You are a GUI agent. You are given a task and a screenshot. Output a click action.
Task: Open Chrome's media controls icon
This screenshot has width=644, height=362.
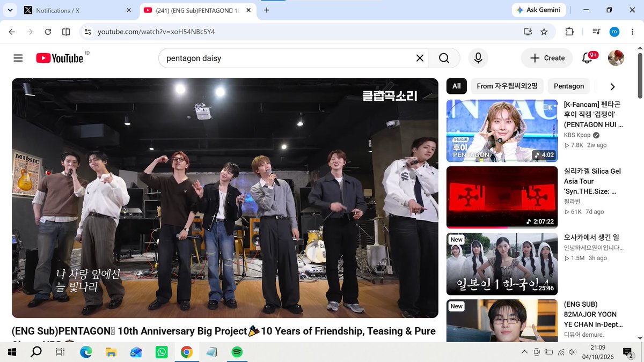pos(596,32)
